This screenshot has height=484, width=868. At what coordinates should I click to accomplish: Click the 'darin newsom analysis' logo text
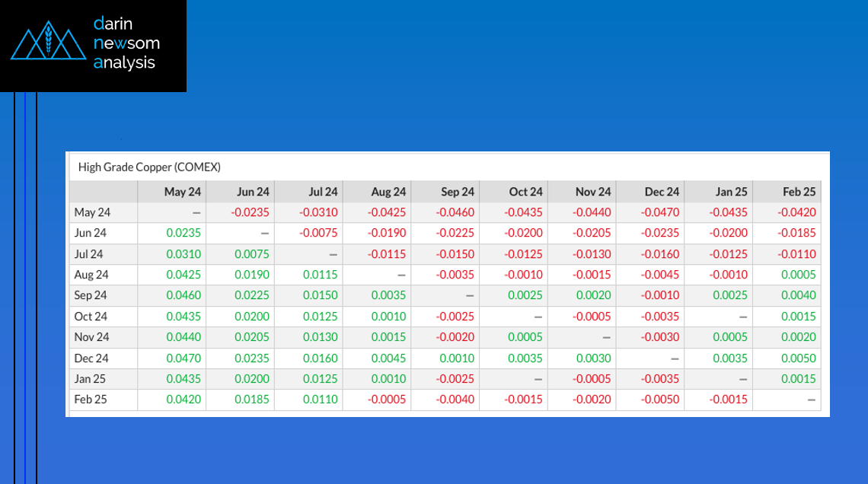pyautogui.click(x=126, y=43)
